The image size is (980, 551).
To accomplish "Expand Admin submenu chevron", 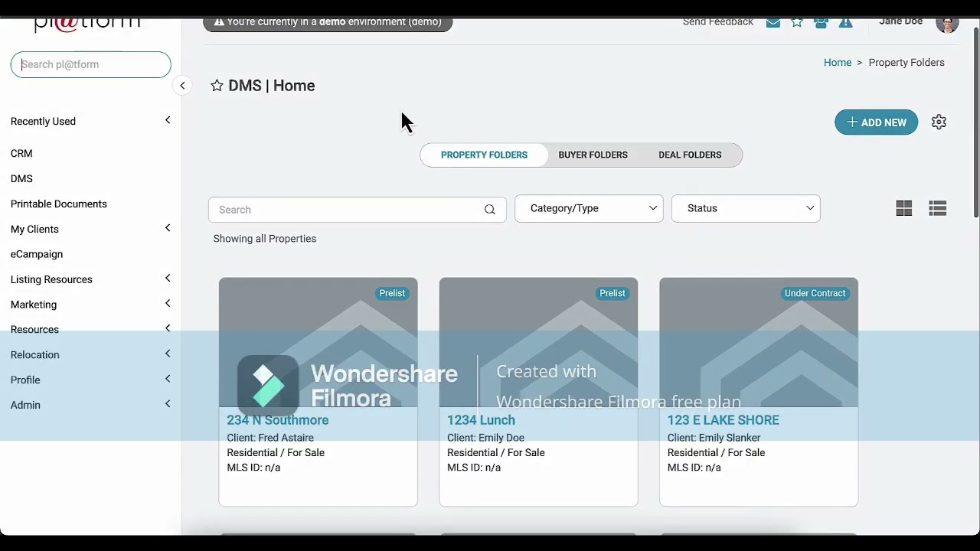I will (x=168, y=404).
